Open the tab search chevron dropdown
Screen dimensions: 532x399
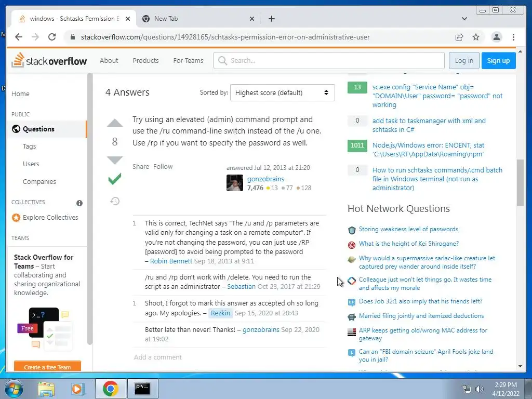(x=464, y=19)
